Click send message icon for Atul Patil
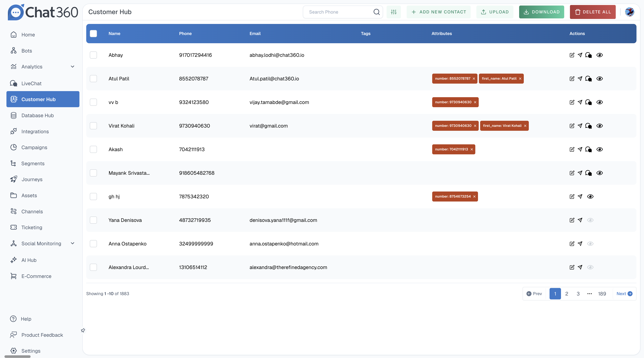Screen dimensions: 644x358 coord(580,79)
